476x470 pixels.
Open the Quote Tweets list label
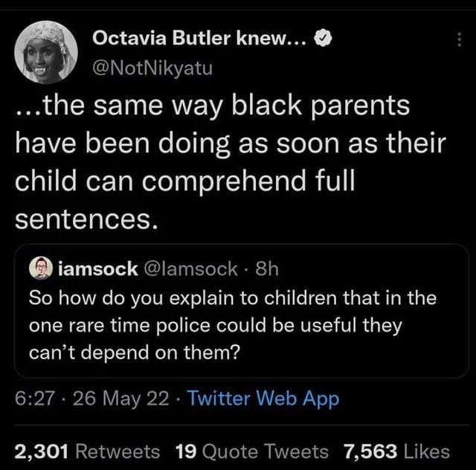pos(264,451)
